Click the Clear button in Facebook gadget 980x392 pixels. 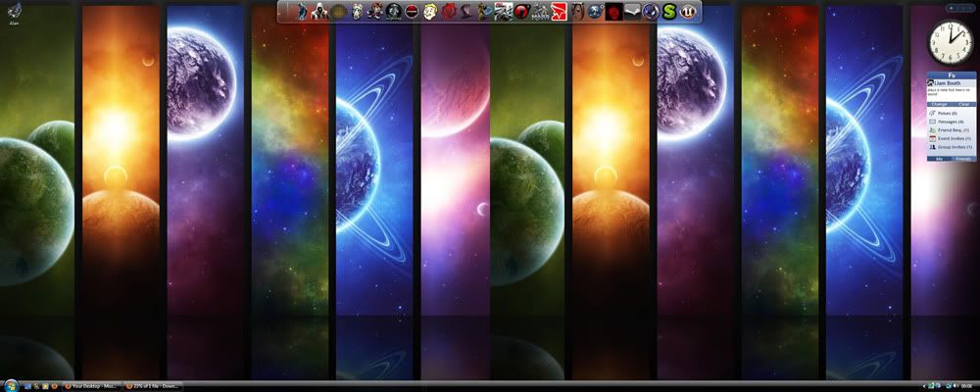coord(963,104)
